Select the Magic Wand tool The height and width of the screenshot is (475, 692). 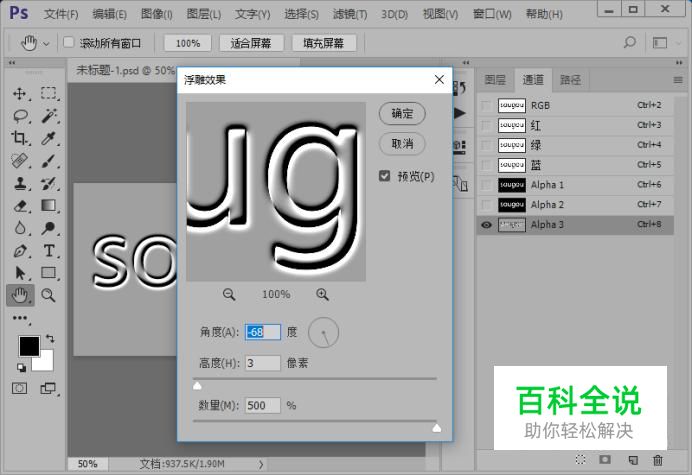pyautogui.click(x=49, y=116)
